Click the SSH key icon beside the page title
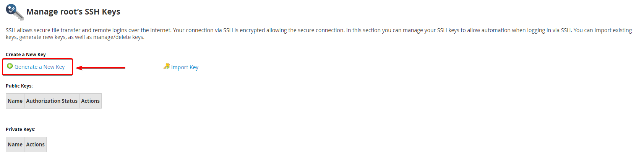The width and height of the screenshot is (644, 159). tap(15, 12)
